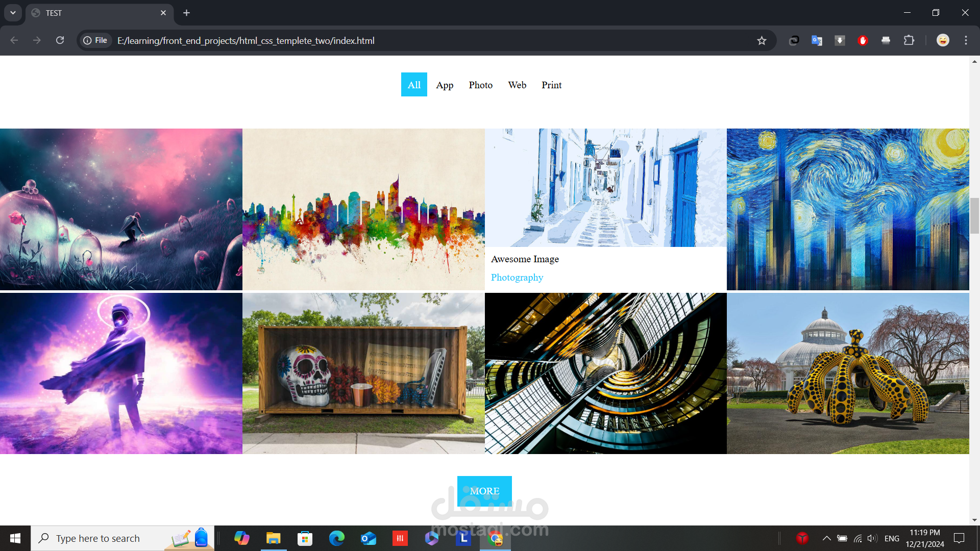Open the spiral architecture image
This screenshot has height=551, width=980.
point(605,373)
